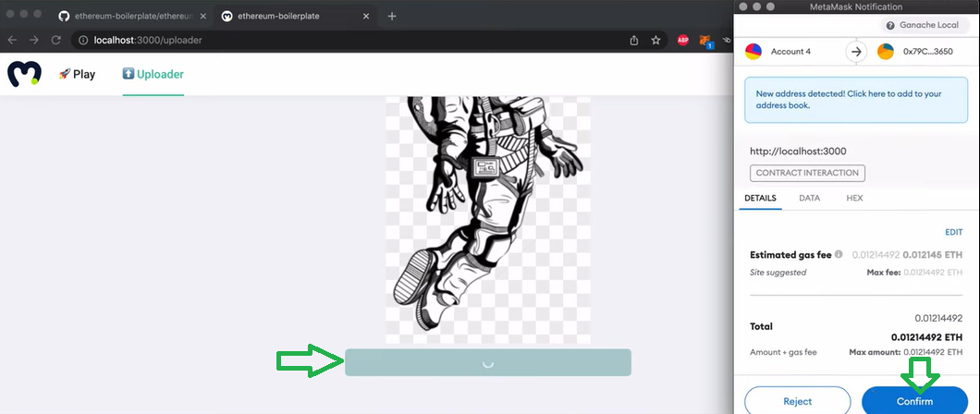This screenshot has width=980, height=414.
Task: Go back with browser back arrow
Action: 12,40
